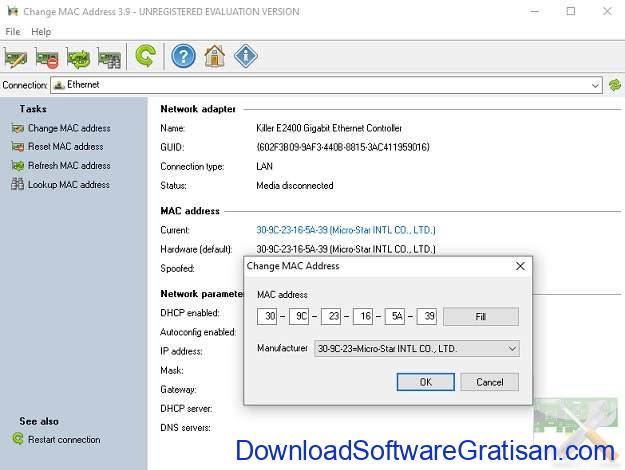Image resolution: width=625 pixels, height=470 pixels.
Task: Focus fourth MAC octet field 16
Action: tap(363, 317)
